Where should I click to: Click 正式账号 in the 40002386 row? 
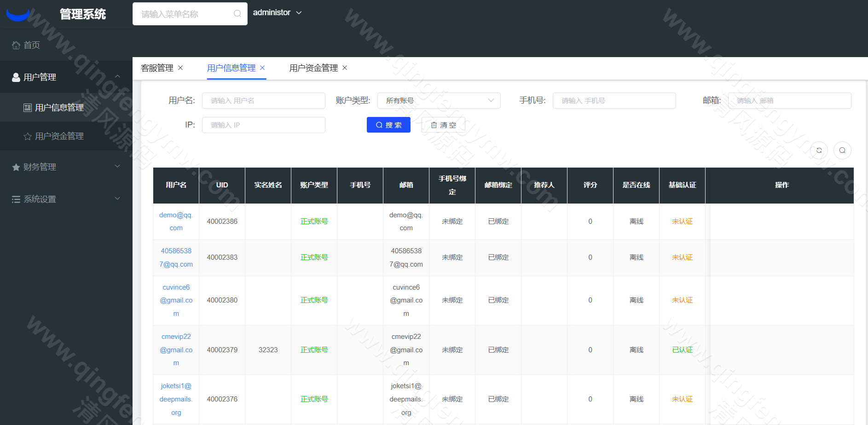314,221
